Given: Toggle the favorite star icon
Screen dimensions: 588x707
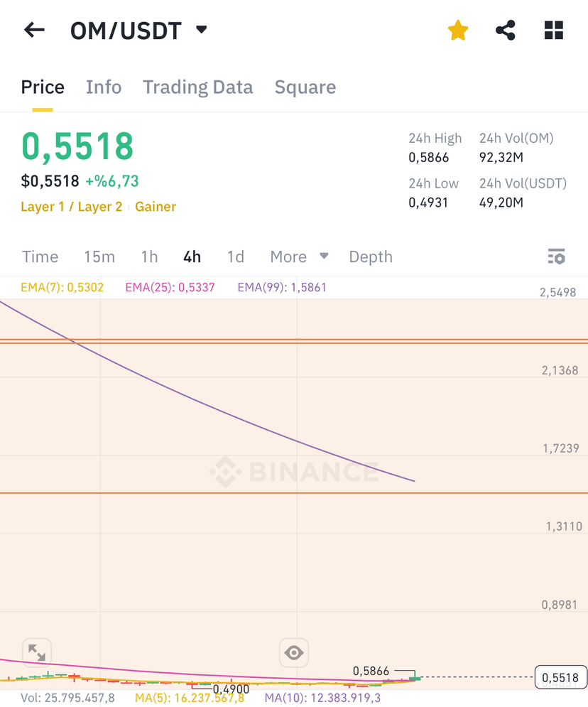Looking at the screenshot, I should 458,31.
